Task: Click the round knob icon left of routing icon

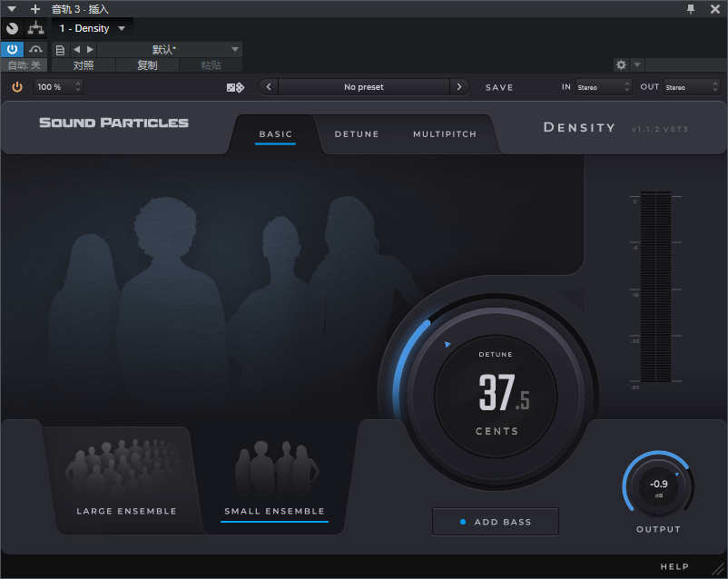Action: (12, 29)
